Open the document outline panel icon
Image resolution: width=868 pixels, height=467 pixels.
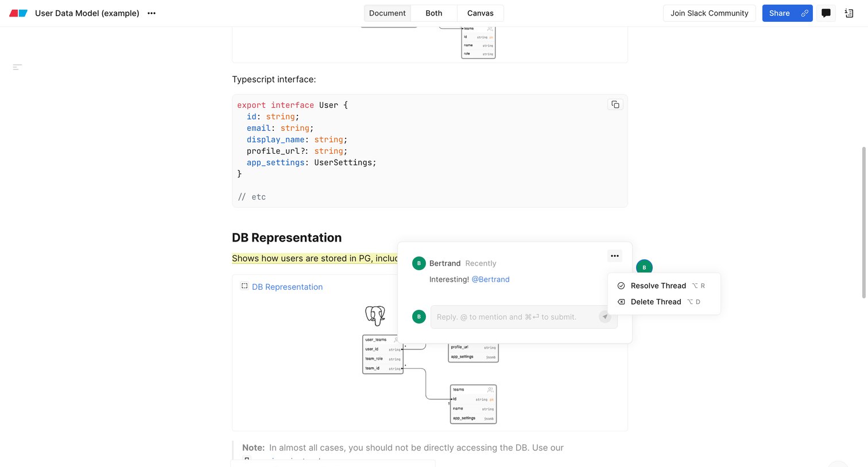point(849,13)
